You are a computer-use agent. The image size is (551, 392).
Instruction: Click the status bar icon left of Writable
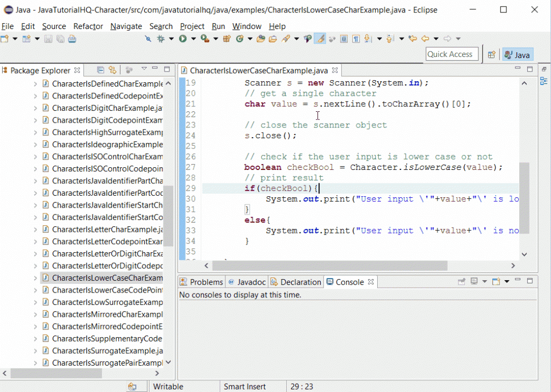click(132, 387)
